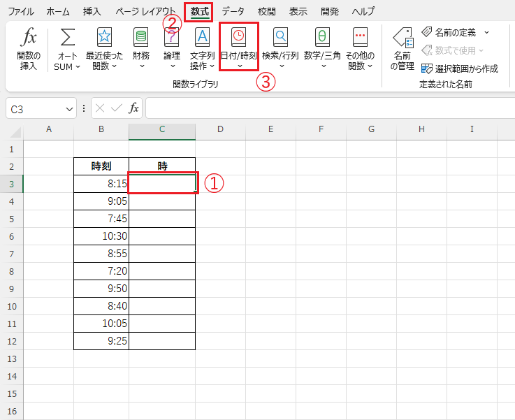Expand the オートSUM dropdown arrow

point(78,66)
